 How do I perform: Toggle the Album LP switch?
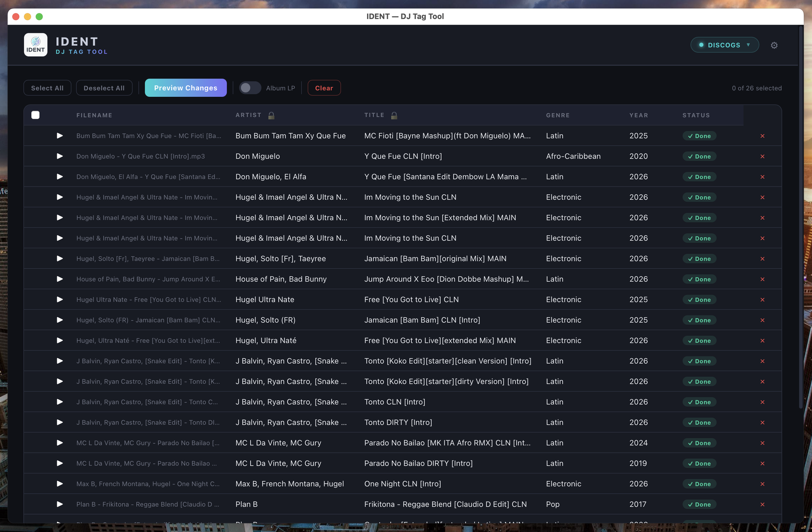(x=250, y=88)
